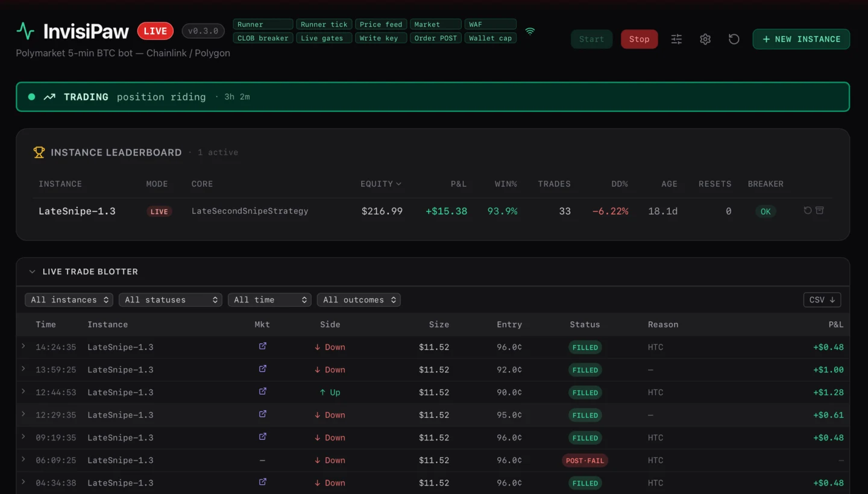Expand the 12:44:53 trade row
The width and height of the screenshot is (868, 494).
click(24, 391)
